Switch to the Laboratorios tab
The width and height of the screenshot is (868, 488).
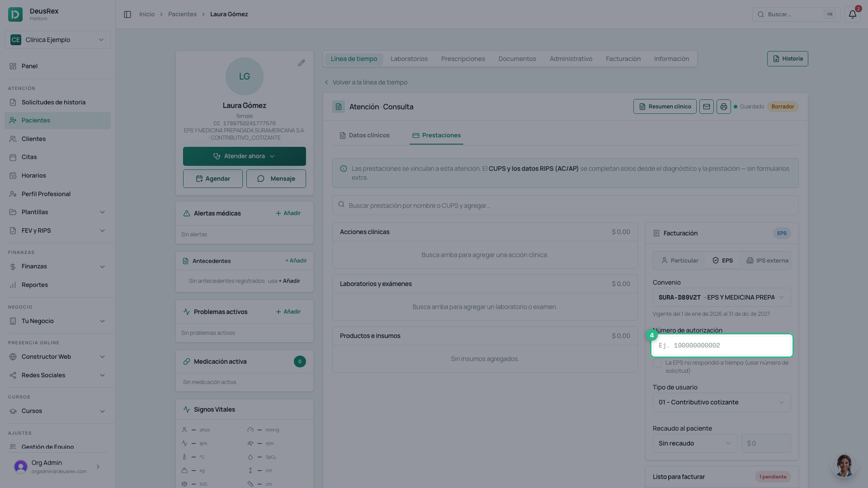tap(409, 59)
